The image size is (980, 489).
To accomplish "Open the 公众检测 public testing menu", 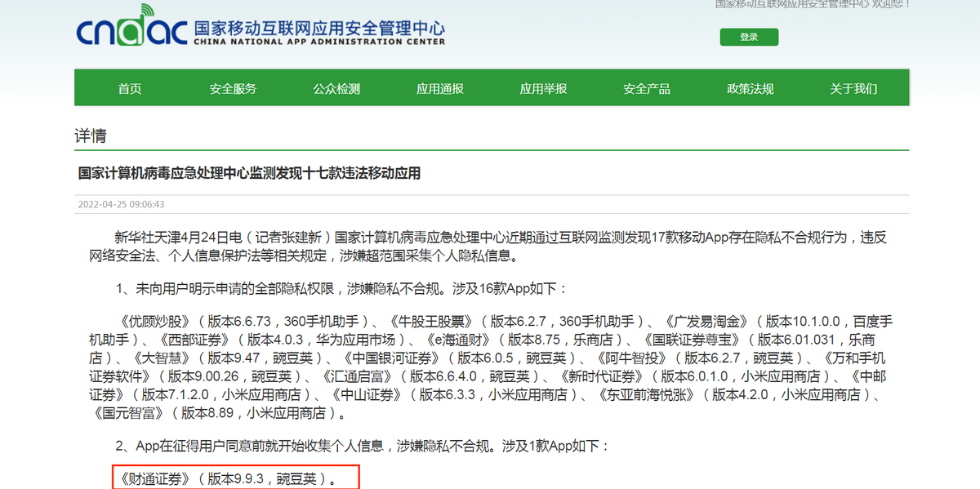I will click(336, 87).
